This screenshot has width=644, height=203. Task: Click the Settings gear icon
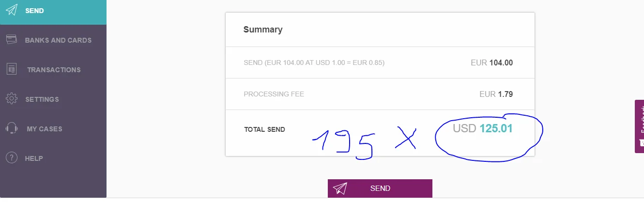[12, 99]
